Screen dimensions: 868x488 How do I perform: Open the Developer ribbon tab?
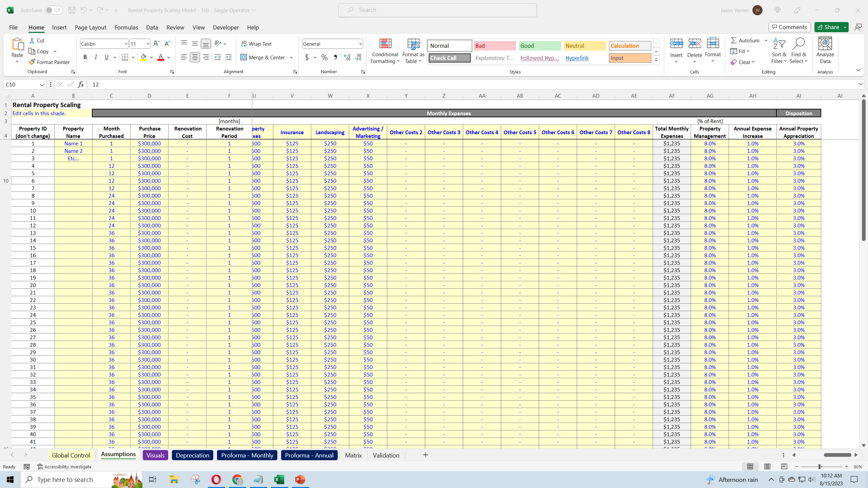click(226, 27)
